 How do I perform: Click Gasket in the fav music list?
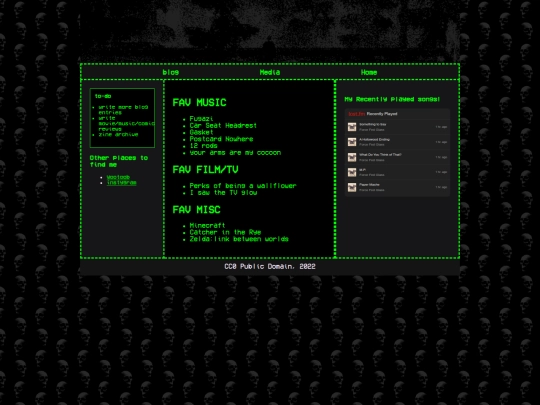pos(201,132)
